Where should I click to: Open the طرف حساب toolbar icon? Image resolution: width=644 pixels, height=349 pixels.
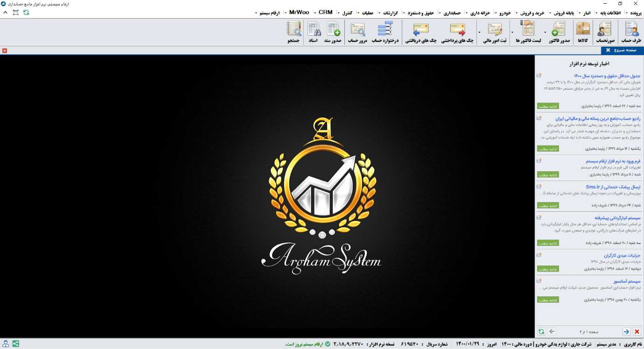coord(632,33)
